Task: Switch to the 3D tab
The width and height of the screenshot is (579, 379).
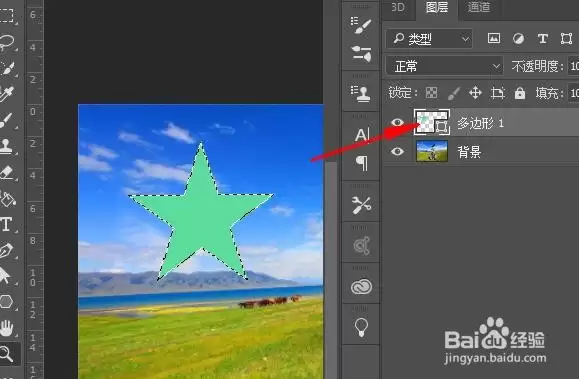Action: pyautogui.click(x=397, y=7)
